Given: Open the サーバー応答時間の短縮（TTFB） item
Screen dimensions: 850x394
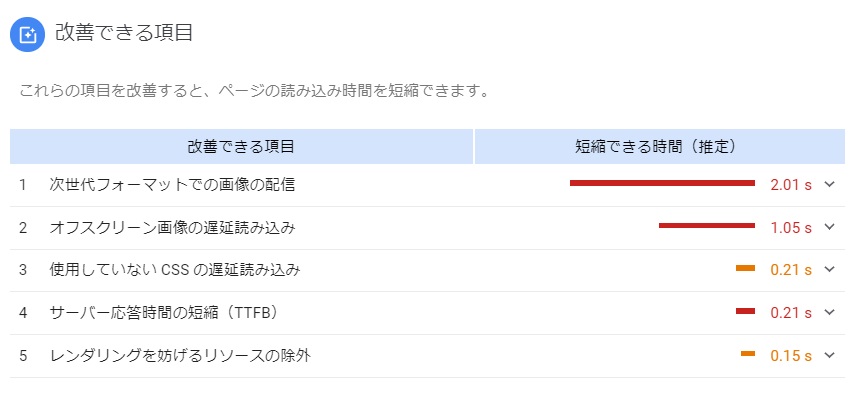Looking at the screenshot, I should (164, 313).
